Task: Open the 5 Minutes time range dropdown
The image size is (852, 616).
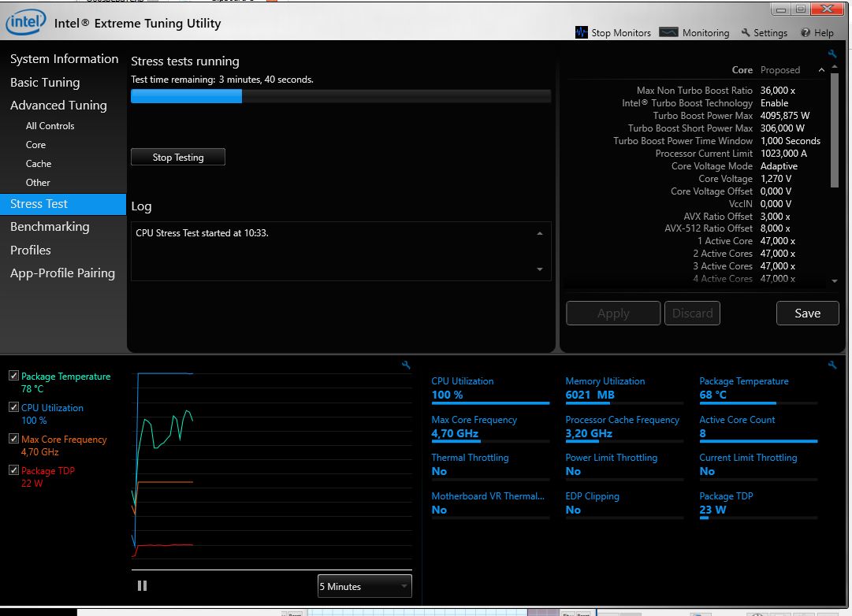Action: coord(365,586)
